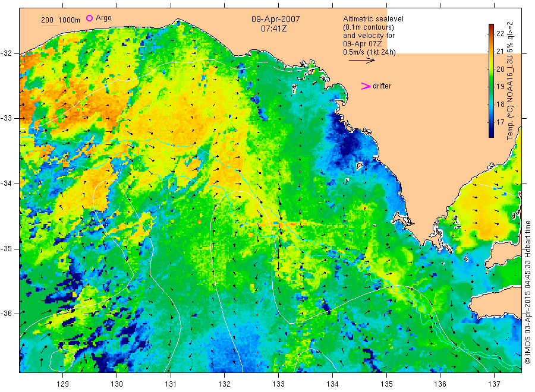Click longitude axis label 132
The width and height of the screenshot is (535, 392).
pos(225,384)
